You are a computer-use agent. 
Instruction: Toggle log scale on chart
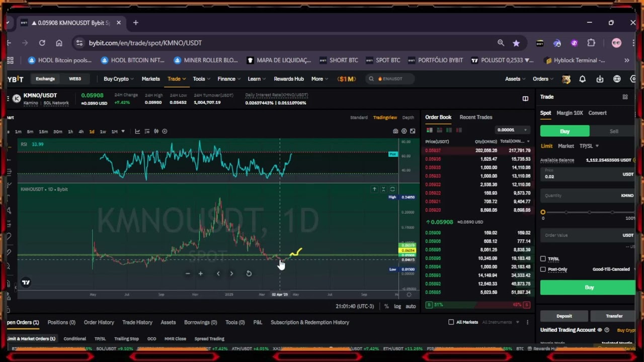click(x=397, y=306)
